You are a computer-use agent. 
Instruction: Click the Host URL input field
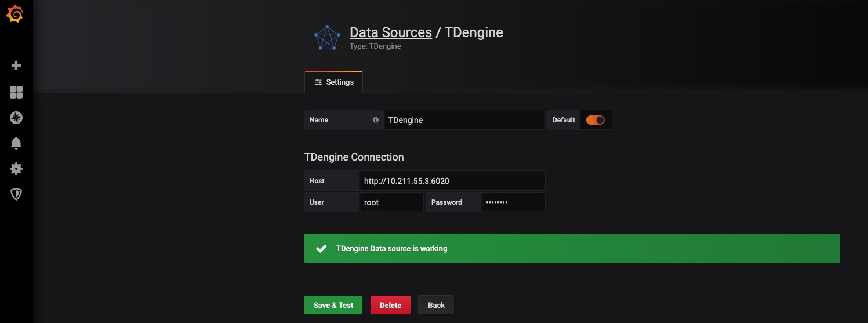[452, 181]
